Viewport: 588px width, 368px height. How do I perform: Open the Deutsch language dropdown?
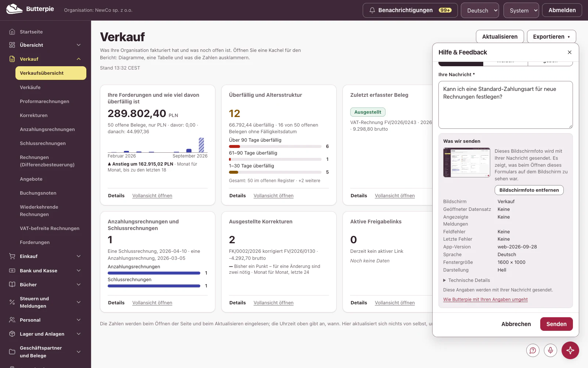coord(480,10)
